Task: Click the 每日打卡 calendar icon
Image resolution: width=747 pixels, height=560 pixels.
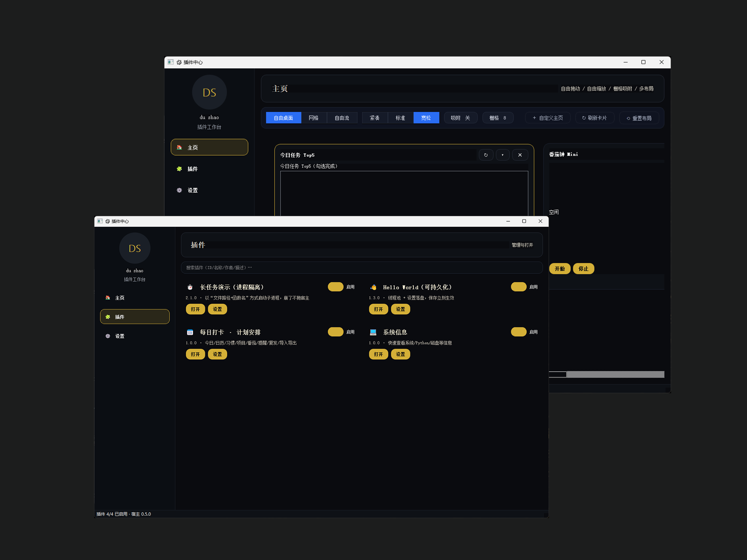Action: [190, 332]
